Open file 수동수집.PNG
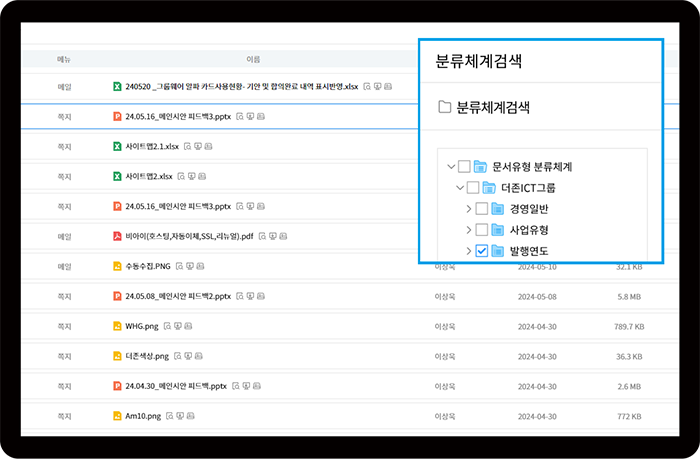 [148, 266]
